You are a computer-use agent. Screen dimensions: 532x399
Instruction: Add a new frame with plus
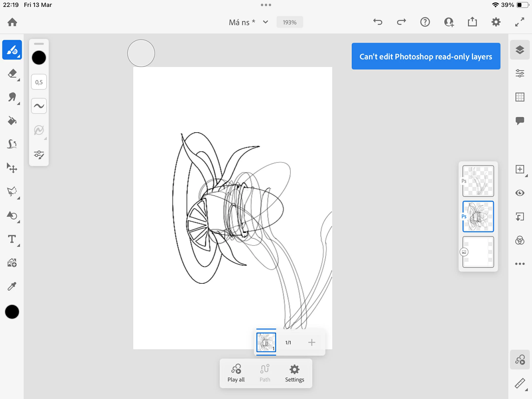click(312, 342)
